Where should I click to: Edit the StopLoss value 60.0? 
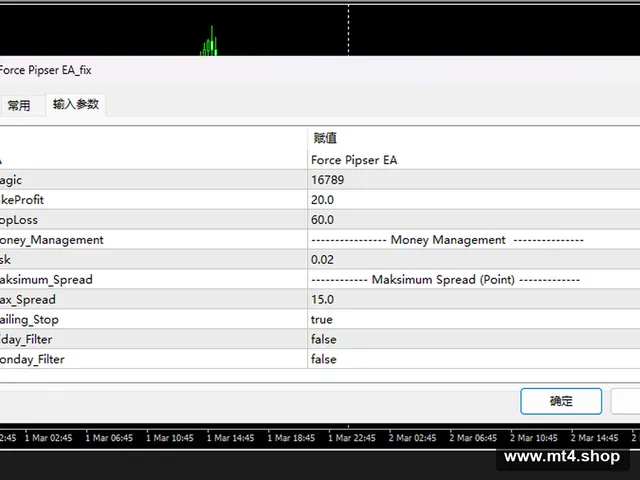pyautogui.click(x=473, y=220)
